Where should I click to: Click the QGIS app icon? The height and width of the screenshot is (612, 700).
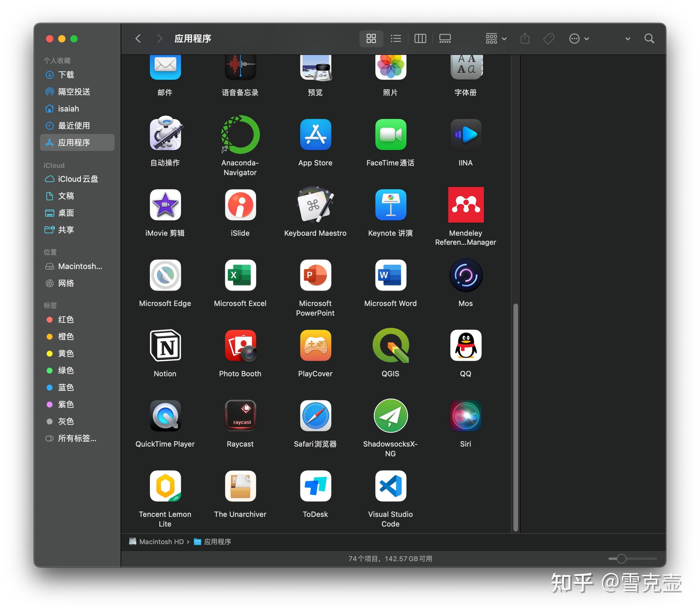coord(391,345)
